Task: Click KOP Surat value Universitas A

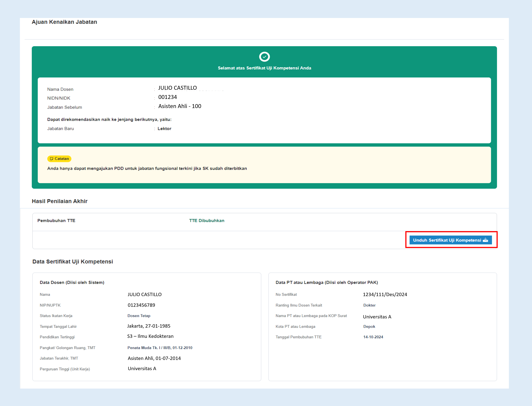Action: 377,317
